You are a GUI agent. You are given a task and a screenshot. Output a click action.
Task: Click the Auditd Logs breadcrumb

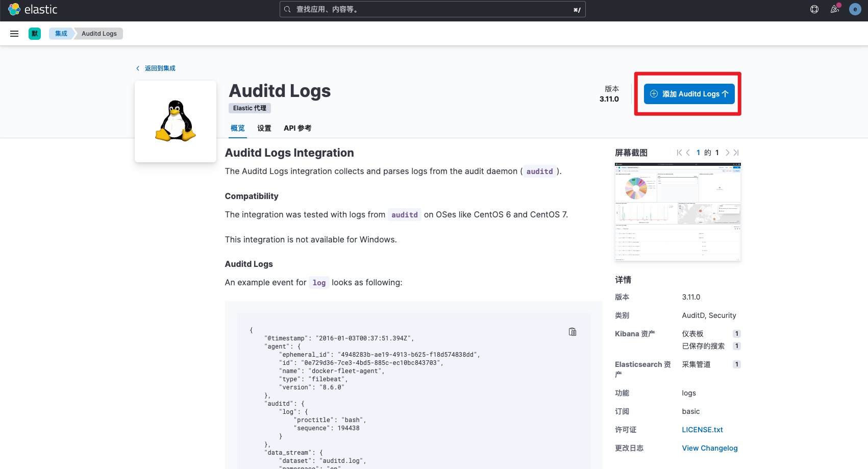click(99, 34)
